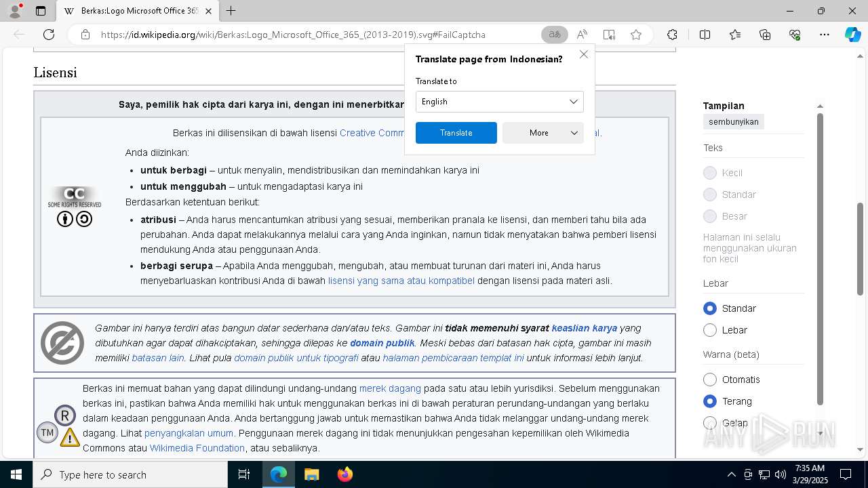Choose the Terang color mode
This screenshot has width=868, height=488.
(x=710, y=401)
